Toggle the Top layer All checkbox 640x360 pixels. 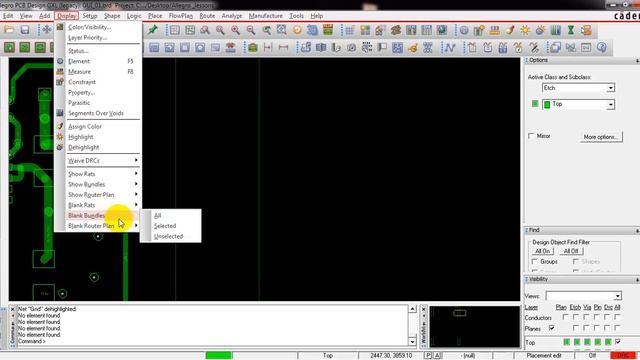point(618,342)
